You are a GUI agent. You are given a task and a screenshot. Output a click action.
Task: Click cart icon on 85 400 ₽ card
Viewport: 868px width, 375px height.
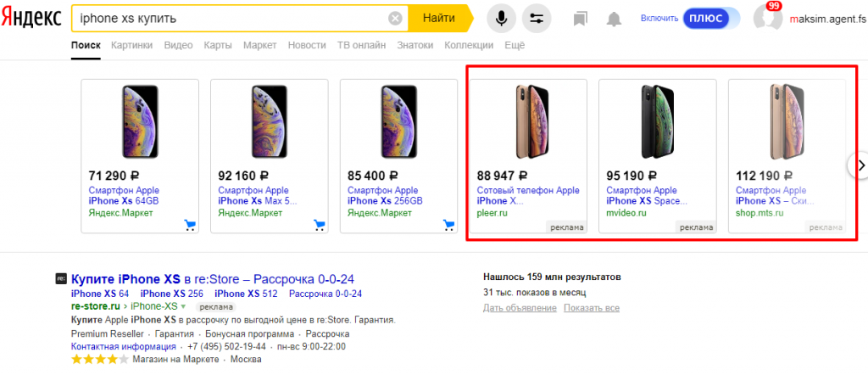coord(448,225)
